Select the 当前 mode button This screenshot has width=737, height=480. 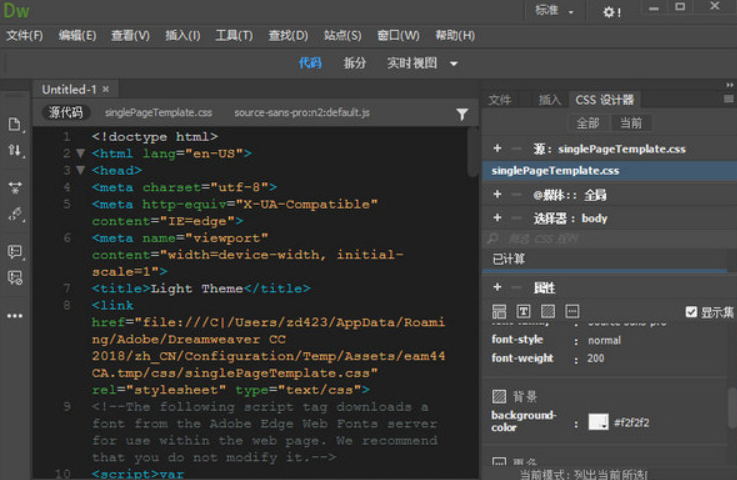click(630, 123)
